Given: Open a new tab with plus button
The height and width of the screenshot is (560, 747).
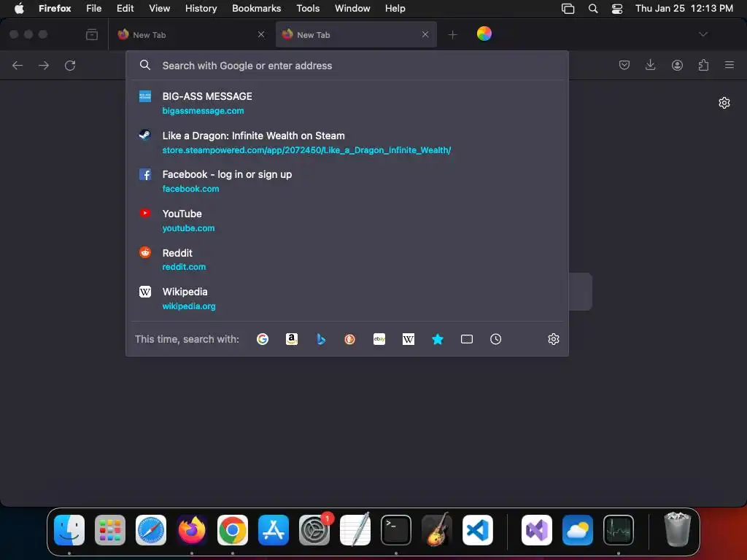Looking at the screenshot, I should [x=452, y=34].
